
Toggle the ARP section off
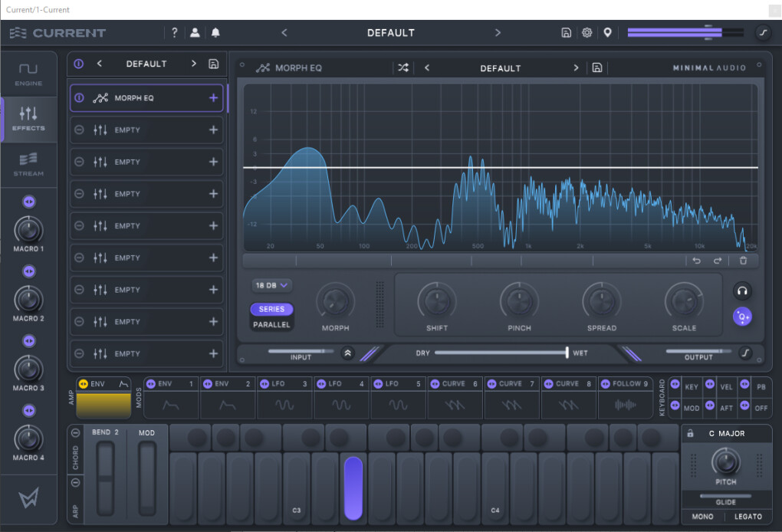[75, 483]
